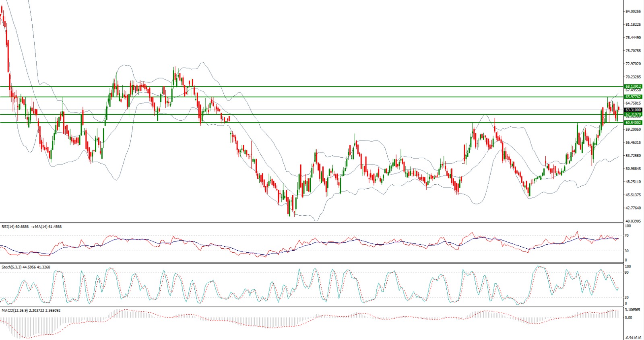Click the 60.54002 support level label
644x340 pixels.
633,123
